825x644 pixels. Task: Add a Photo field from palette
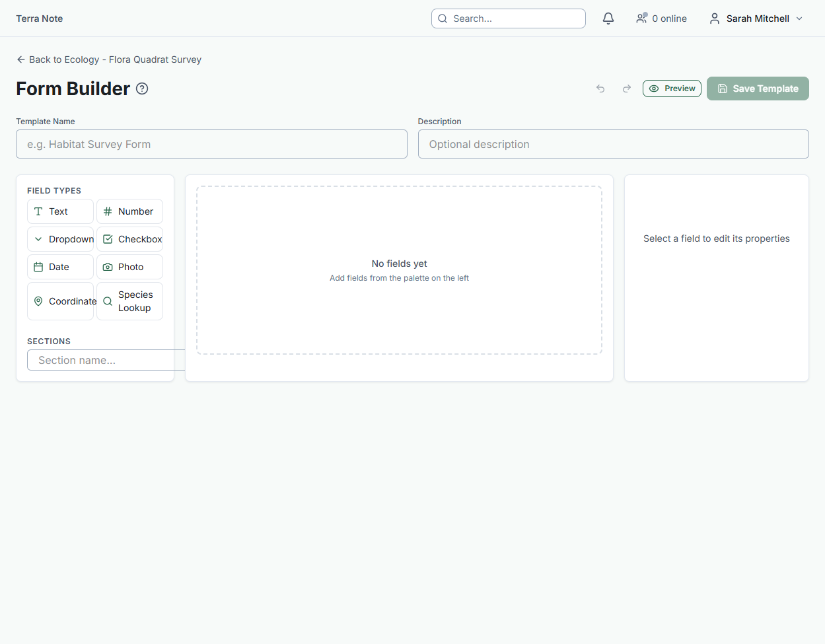(x=129, y=267)
